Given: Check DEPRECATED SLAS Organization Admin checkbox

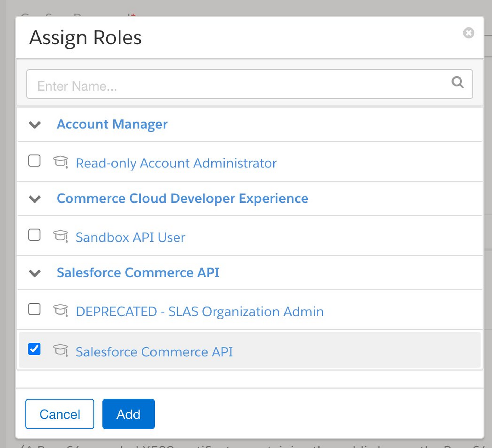Looking at the screenshot, I should tap(34, 309).
